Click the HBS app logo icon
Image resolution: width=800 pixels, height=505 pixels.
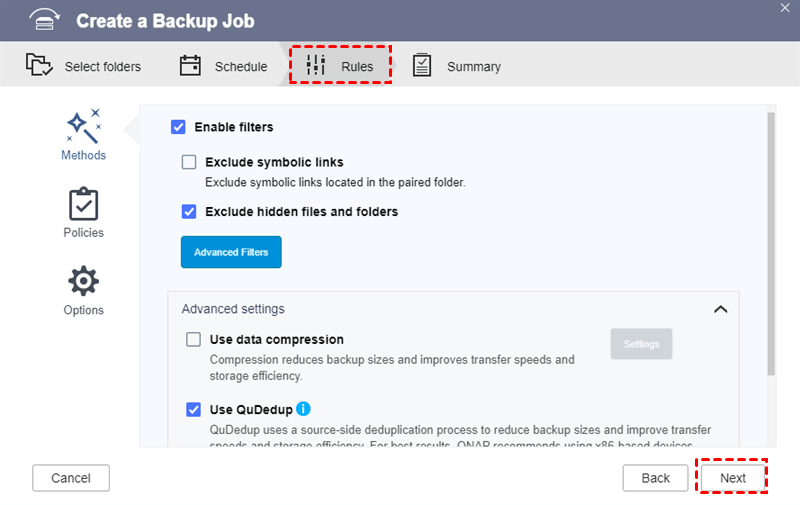40,21
